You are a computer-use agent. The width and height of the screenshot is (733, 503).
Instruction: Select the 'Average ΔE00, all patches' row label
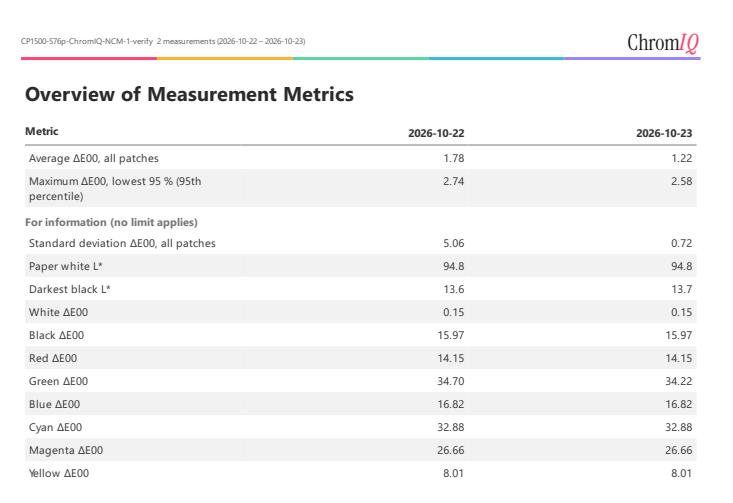tap(93, 158)
